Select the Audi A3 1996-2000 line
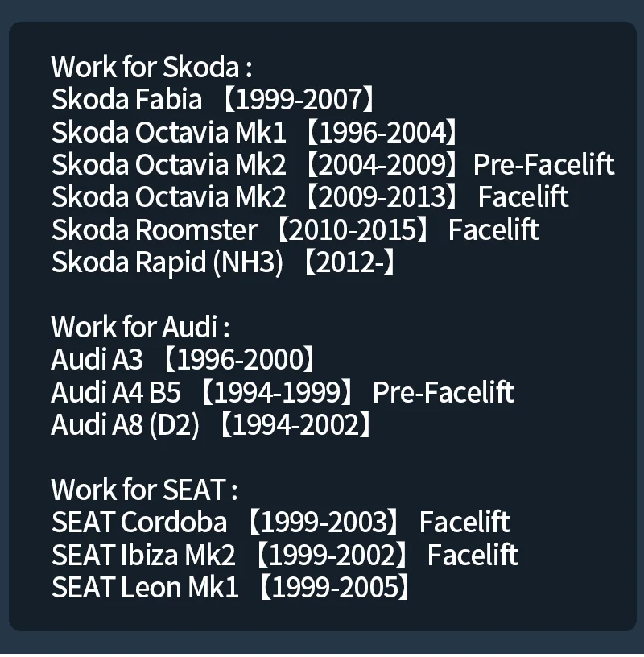 [x=184, y=360]
